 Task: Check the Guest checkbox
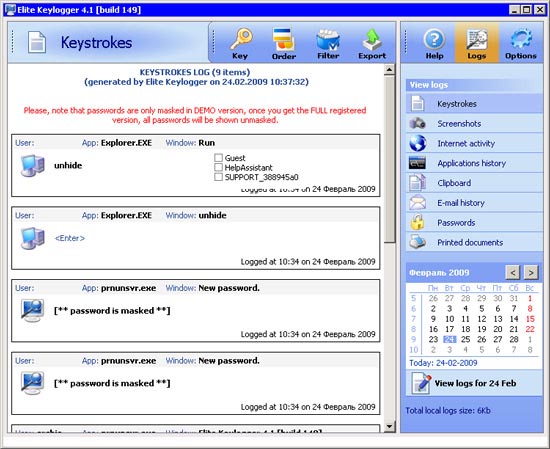219,158
